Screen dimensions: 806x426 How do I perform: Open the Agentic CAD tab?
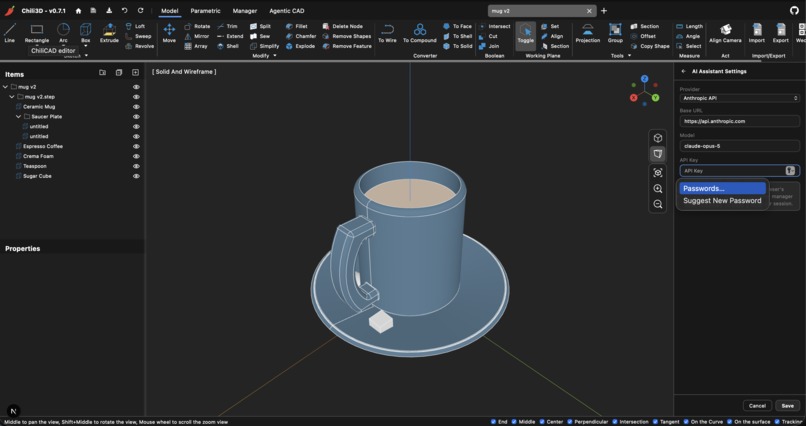pyautogui.click(x=287, y=11)
